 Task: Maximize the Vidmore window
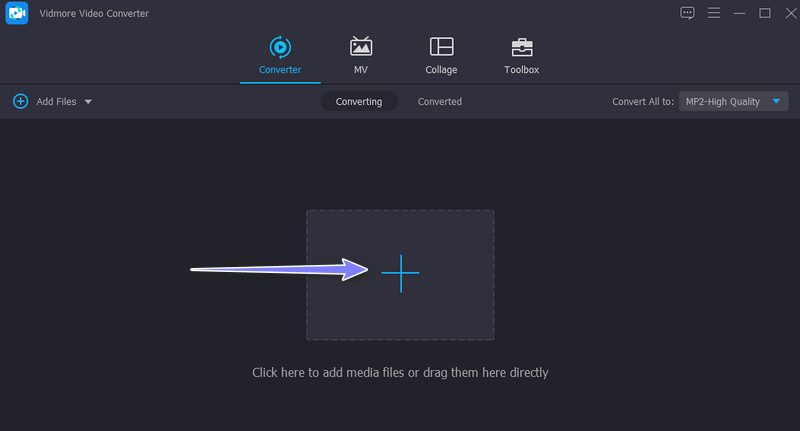pos(765,13)
